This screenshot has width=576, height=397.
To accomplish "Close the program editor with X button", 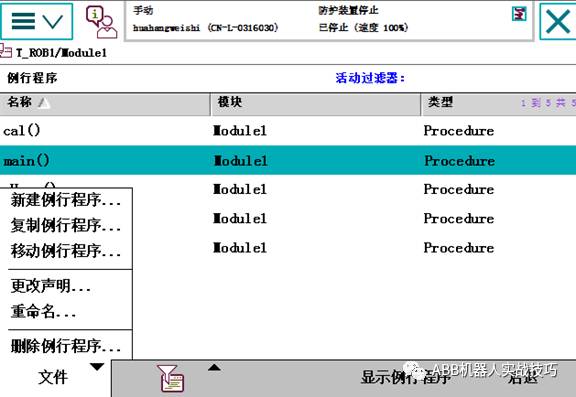I will pyautogui.click(x=558, y=22).
